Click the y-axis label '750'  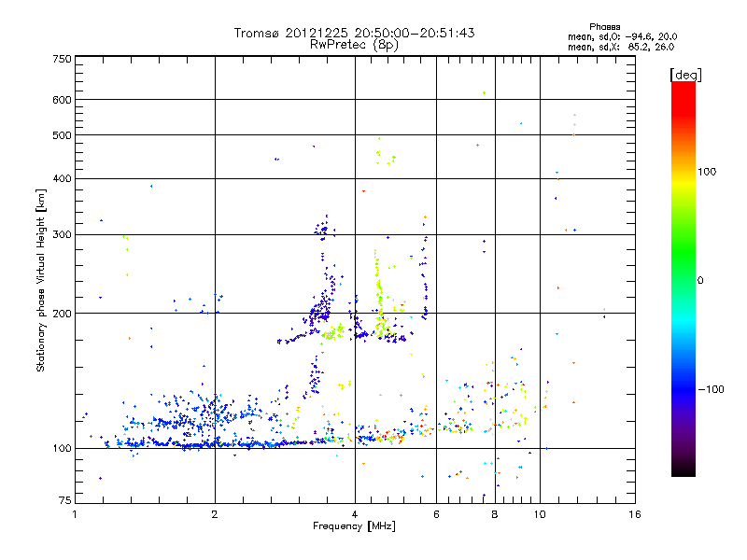click(x=63, y=59)
